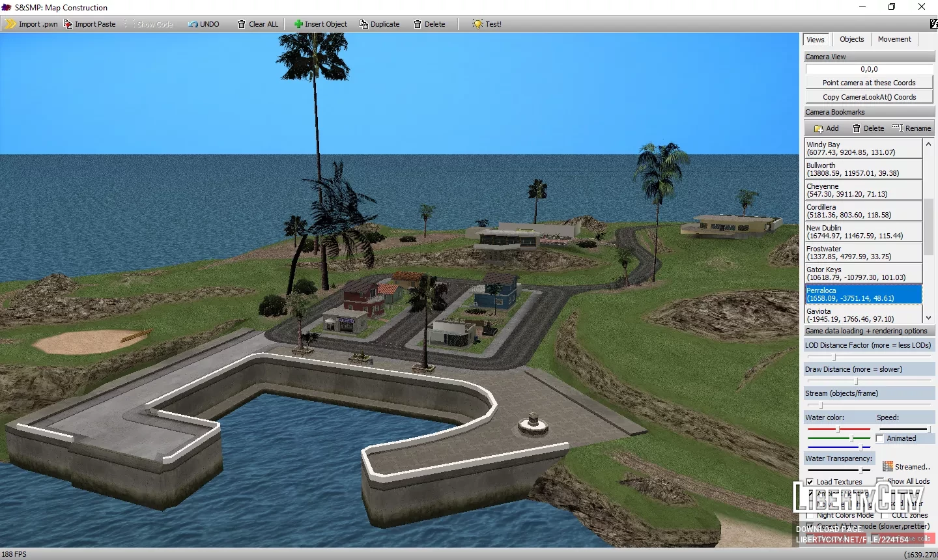Toggle the Animated water checkbox
Image resolution: width=938 pixels, height=560 pixels.
[x=880, y=438]
